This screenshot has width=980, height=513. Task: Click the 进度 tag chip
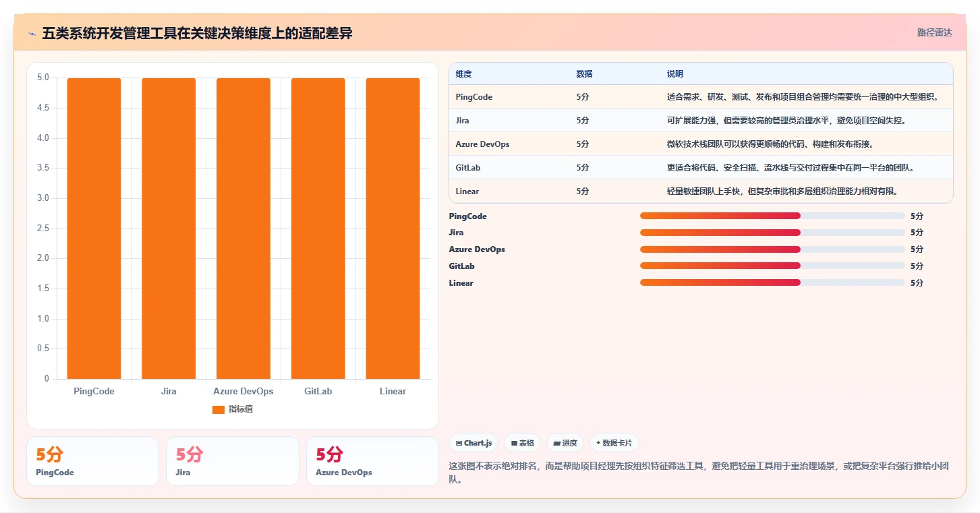pos(565,443)
